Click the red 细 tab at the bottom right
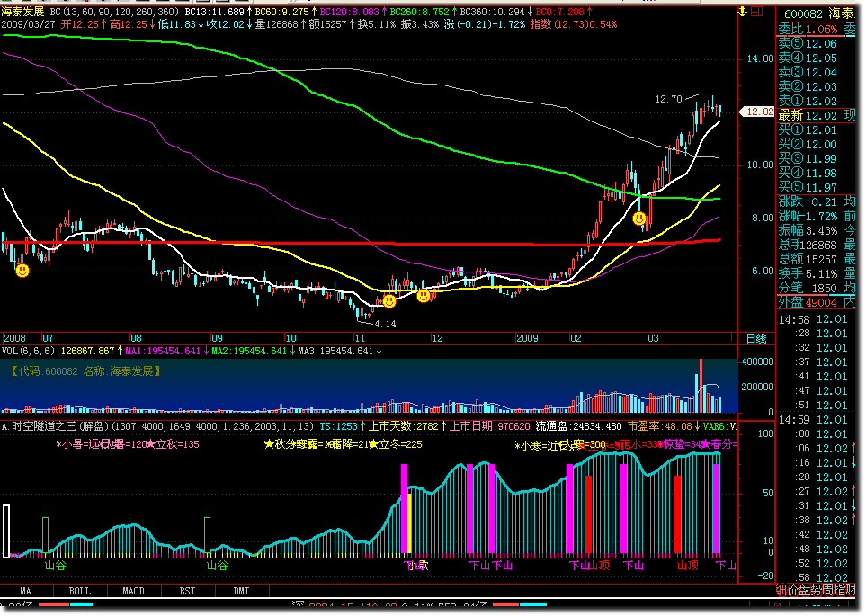The width and height of the screenshot is (866, 616). [x=781, y=590]
